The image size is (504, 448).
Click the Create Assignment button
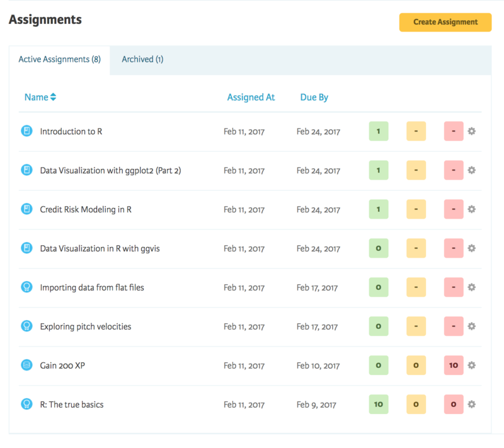tap(445, 22)
